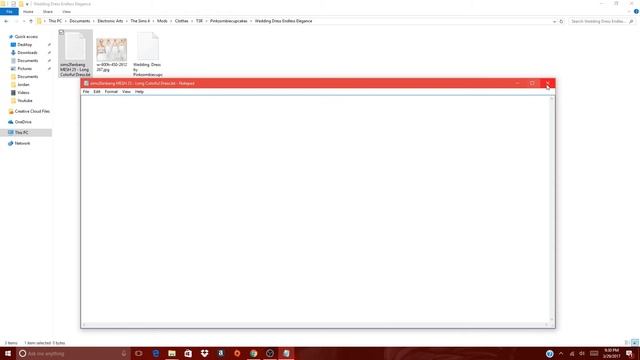This screenshot has width=640, height=360.
Task: Open Videos in the navigation pane
Action: pos(23,93)
